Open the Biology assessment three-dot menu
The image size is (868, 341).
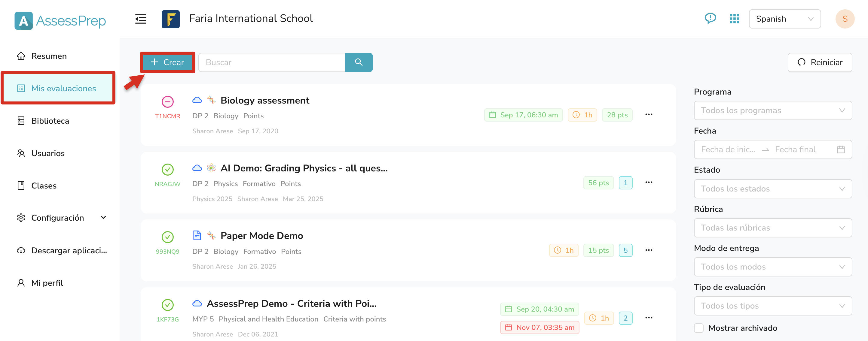click(x=649, y=115)
